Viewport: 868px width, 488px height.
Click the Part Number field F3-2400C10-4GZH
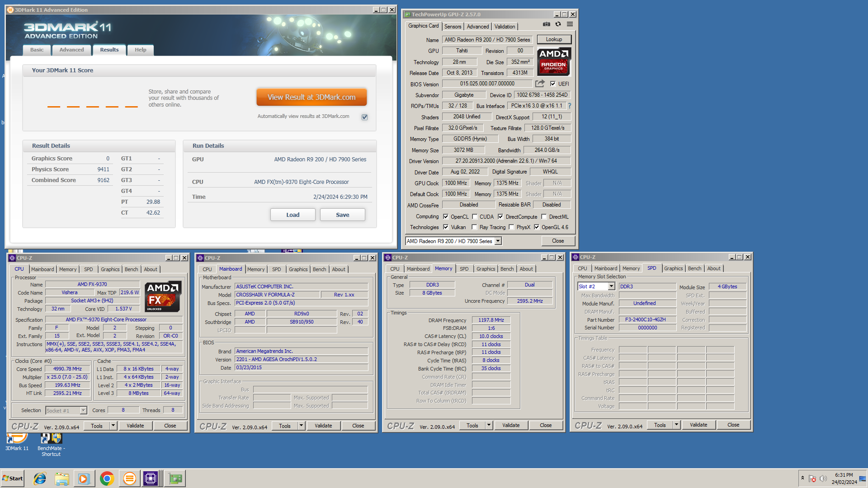pos(647,319)
